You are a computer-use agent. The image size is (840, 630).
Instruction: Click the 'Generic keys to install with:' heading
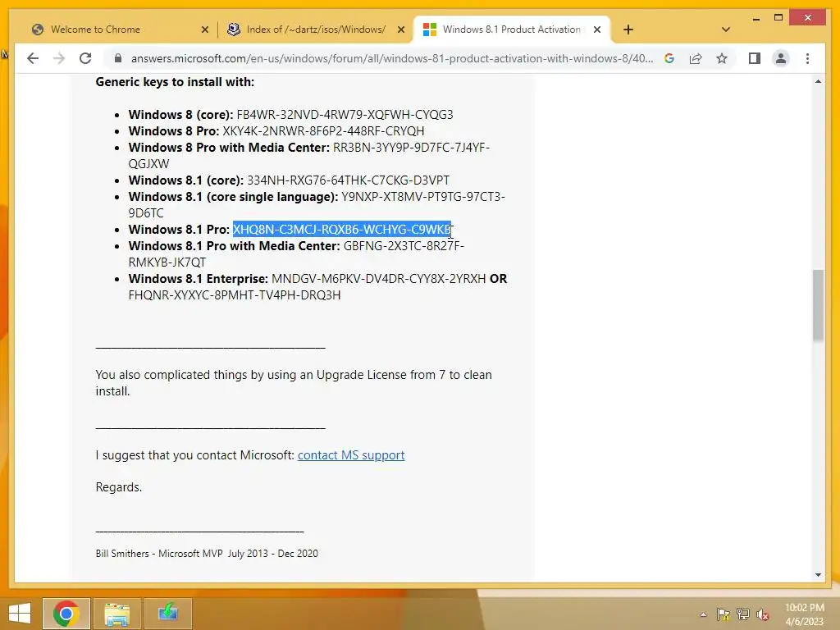pyautogui.click(x=175, y=82)
